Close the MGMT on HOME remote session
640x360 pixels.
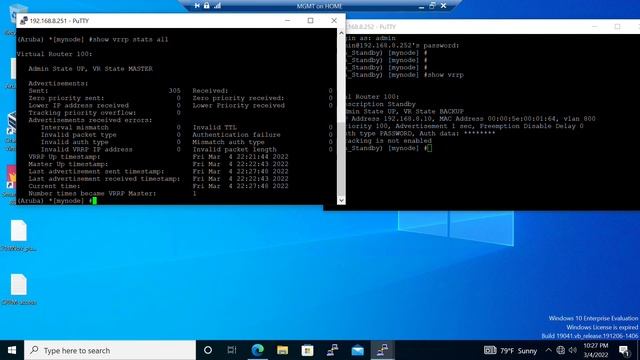pos(444,6)
